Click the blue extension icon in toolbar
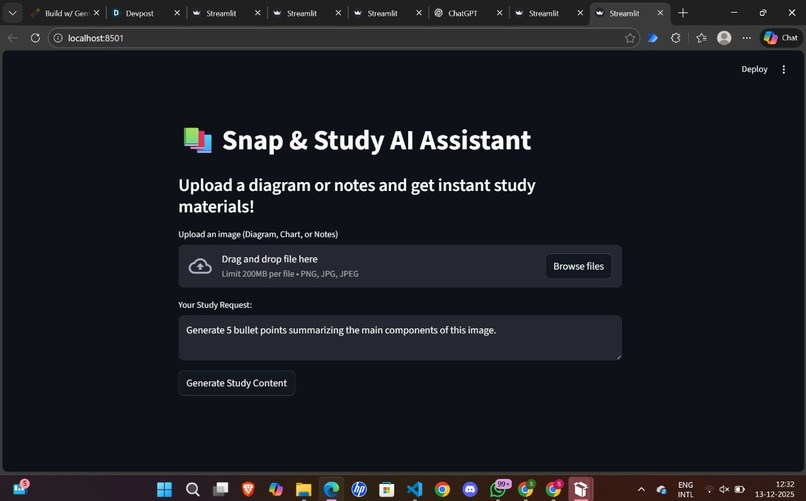Viewport: 806px width, 501px height. [653, 38]
